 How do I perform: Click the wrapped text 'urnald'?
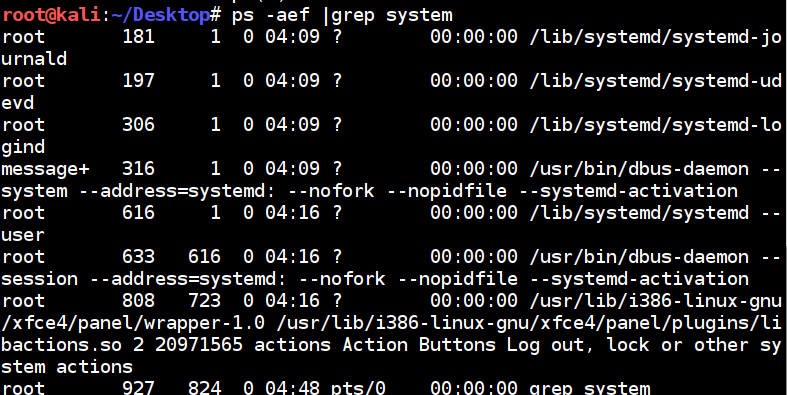click(34, 59)
